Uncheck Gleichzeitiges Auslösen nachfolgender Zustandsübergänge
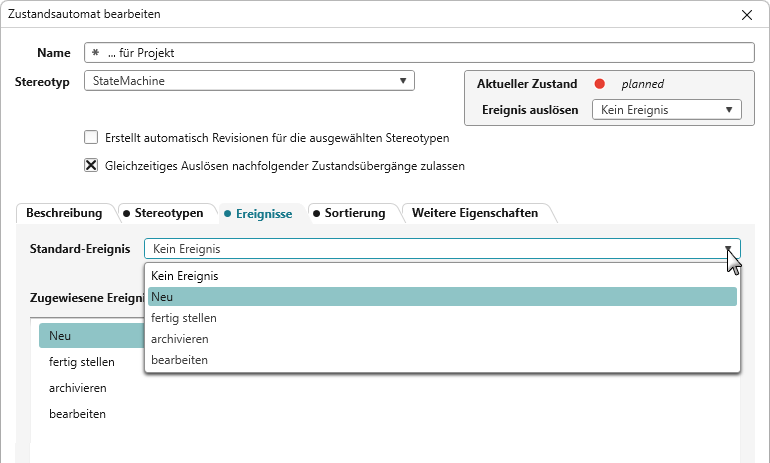Image resolution: width=770 pixels, height=463 pixels. coord(91,165)
